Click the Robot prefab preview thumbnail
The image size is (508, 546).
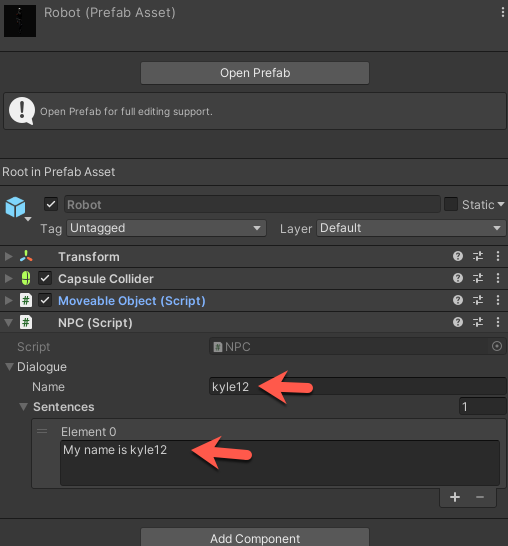click(20, 21)
